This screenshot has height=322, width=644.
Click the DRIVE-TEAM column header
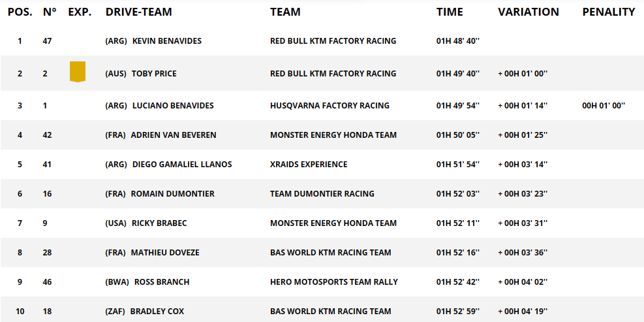[138, 12]
